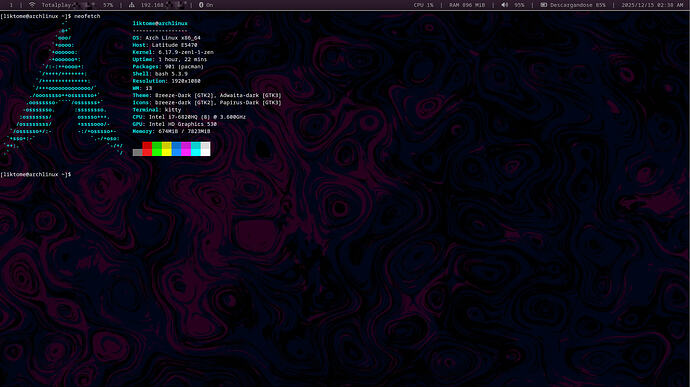Click the Packages: 901 (pacman) line
690x387 pixels.
[x=168, y=66]
